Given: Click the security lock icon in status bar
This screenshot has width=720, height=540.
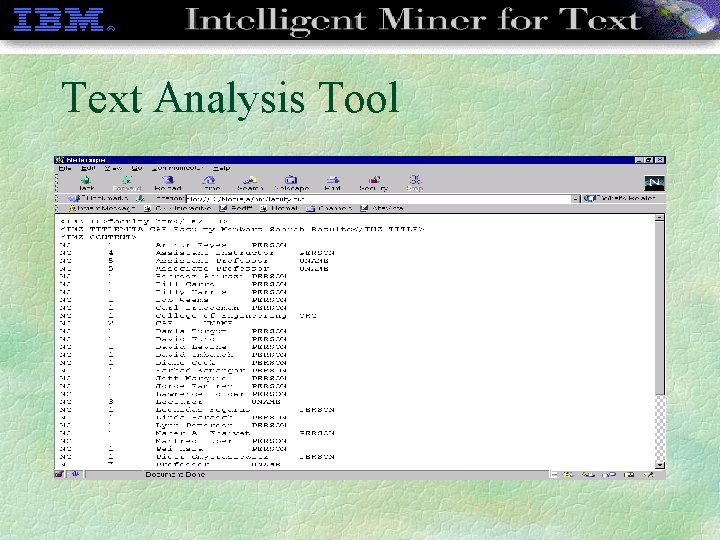Looking at the screenshot, I should (59, 474).
